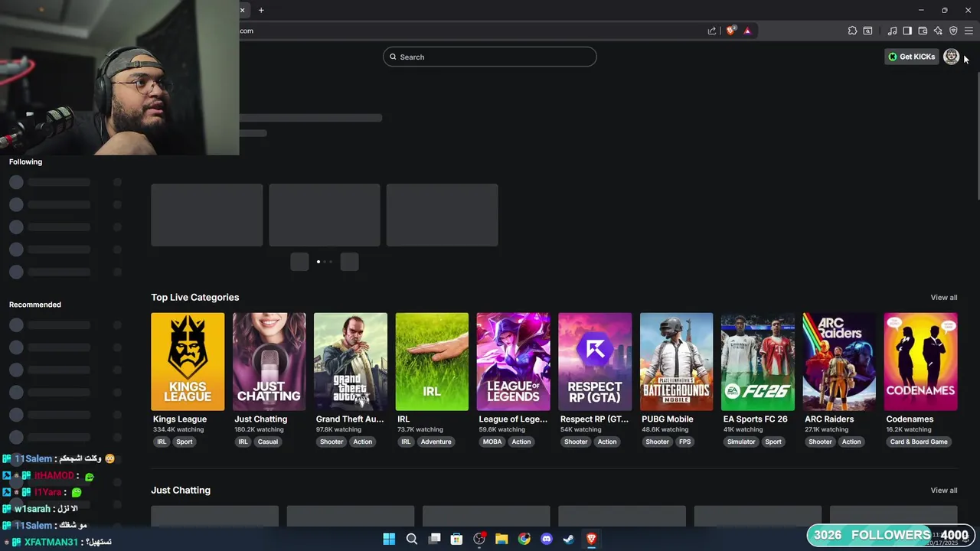Select the Shooter tag under Grand Theft Auto

click(x=332, y=442)
